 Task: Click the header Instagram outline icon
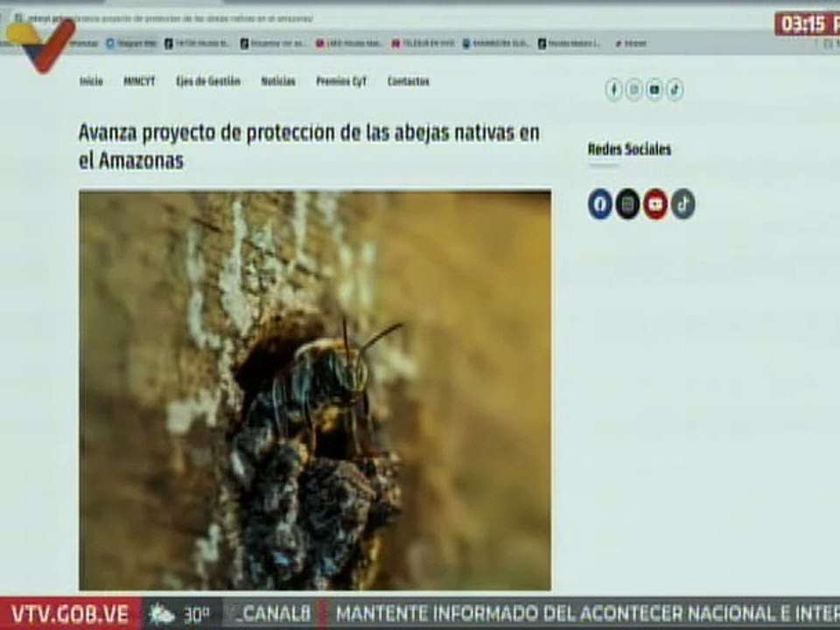coord(634,89)
